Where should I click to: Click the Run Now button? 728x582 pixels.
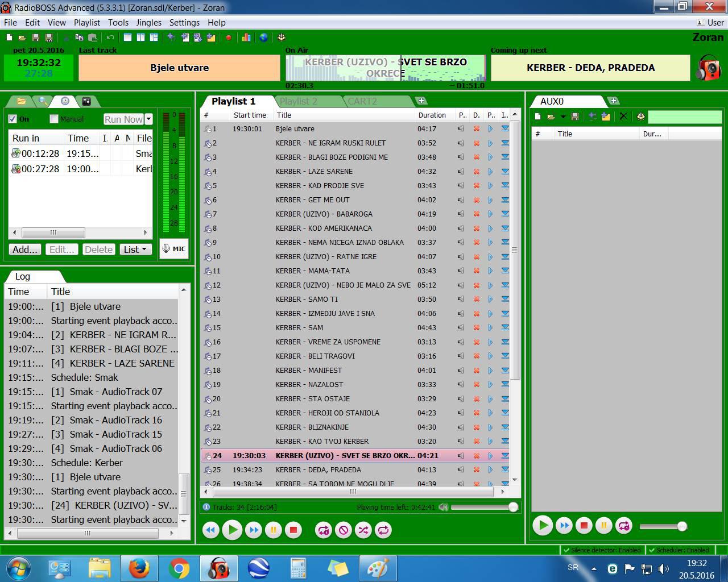[x=123, y=119]
